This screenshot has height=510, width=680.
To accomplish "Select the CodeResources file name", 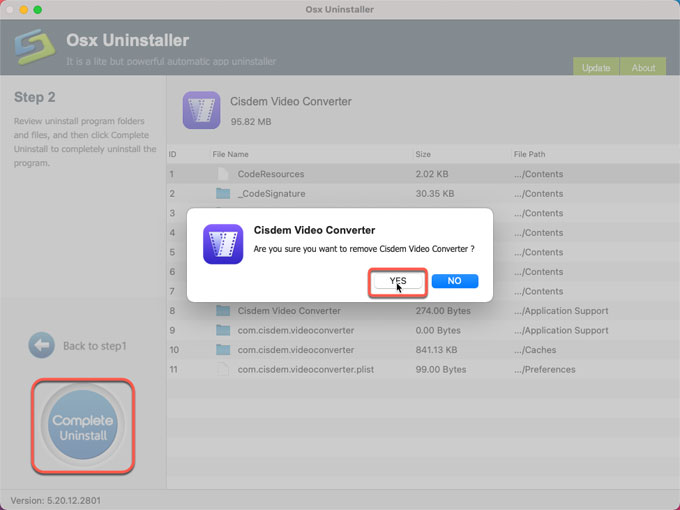I will click(x=271, y=174).
